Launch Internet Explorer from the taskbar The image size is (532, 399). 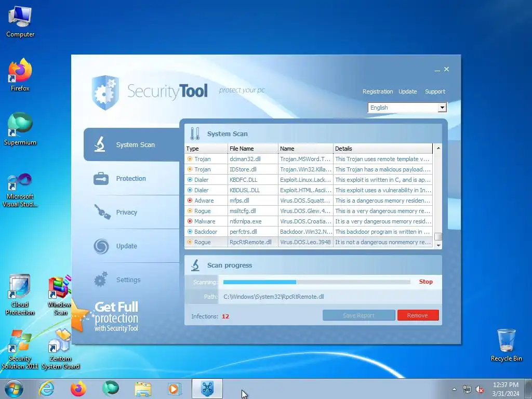point(46,389)
